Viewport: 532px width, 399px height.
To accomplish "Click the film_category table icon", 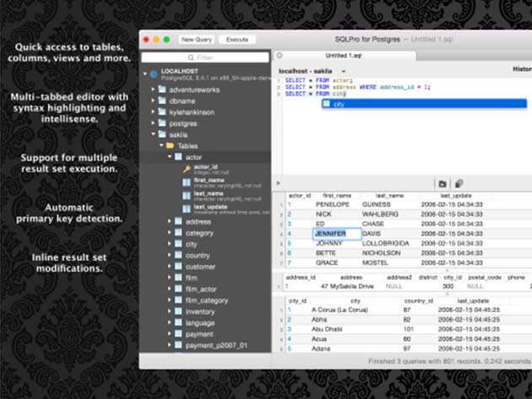I will point(178,300).
